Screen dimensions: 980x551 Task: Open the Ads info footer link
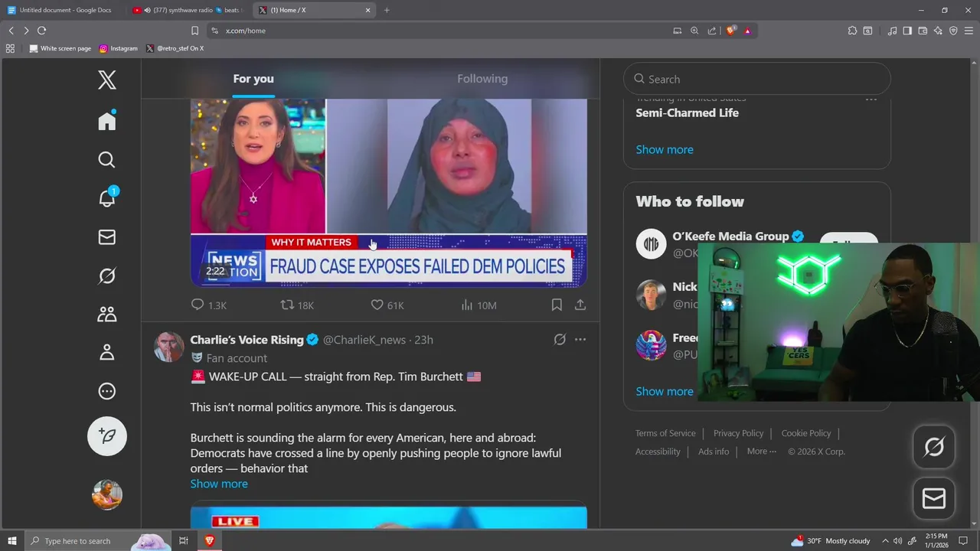714,452
